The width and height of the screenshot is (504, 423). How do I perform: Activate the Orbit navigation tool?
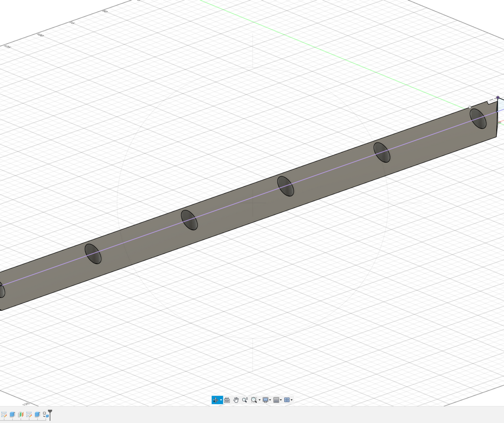(x=215, y=400)
